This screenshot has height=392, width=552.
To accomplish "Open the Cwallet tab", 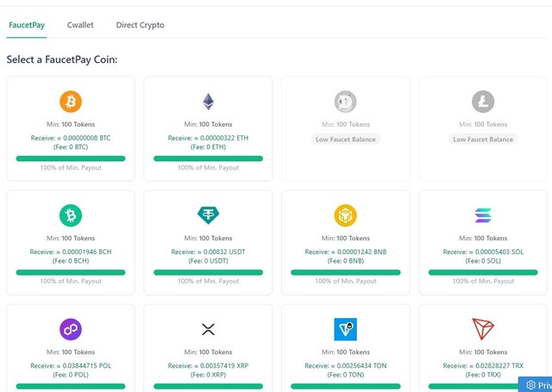I will click(80, 25).
